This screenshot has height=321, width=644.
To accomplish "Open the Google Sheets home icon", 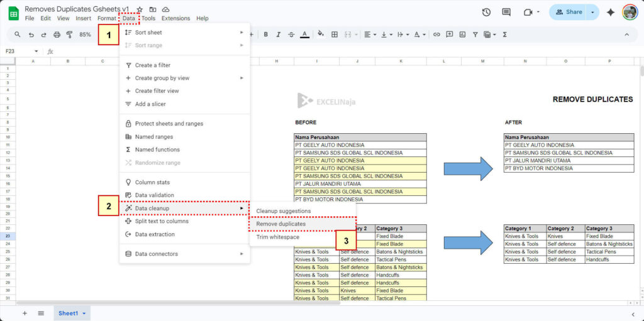I will pos(14,13).
